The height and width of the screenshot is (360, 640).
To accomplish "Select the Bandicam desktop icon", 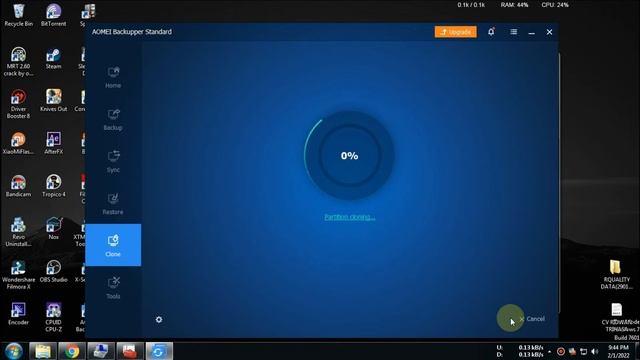I will tap(18, 186).
